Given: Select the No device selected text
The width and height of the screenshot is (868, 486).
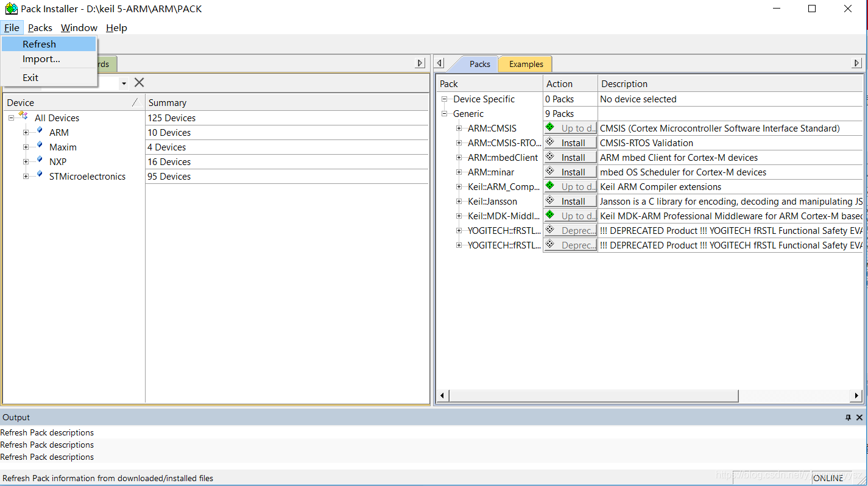Looking at the screenshot, I should [638, 99].
